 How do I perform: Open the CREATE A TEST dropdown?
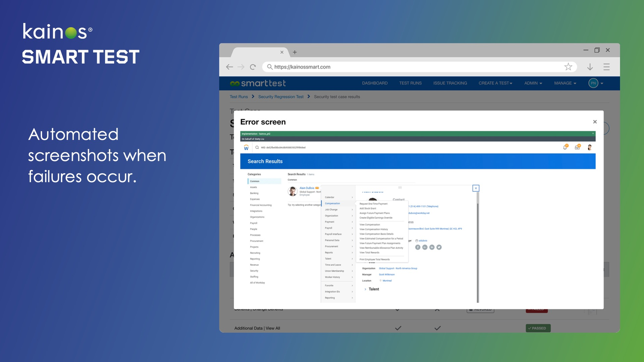coord(495,83)
